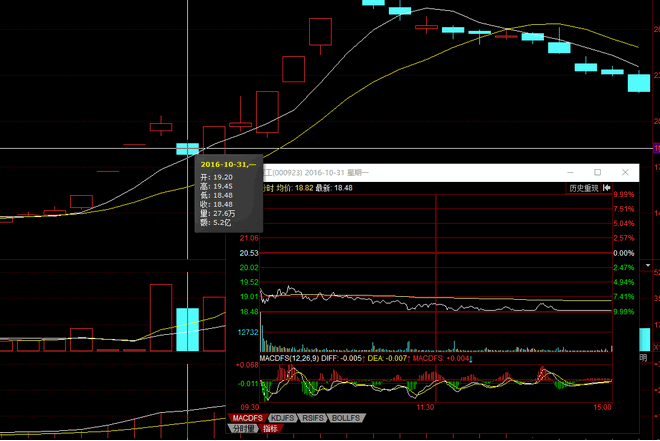Click the tooltip row 额: 5.2亿
660x441 pixels.
pos(216,223)
